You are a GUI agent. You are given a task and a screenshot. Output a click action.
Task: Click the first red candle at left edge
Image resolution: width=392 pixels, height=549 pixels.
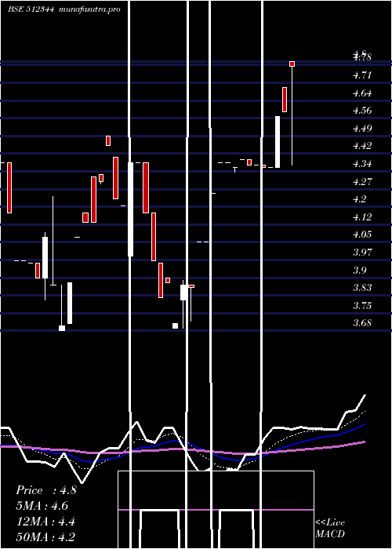tap(9, 187)
